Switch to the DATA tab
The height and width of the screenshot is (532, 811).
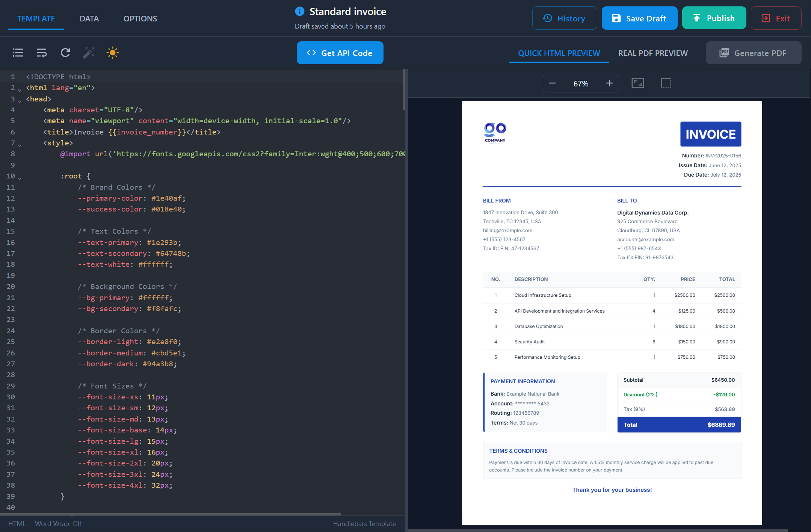coord(89,18)
